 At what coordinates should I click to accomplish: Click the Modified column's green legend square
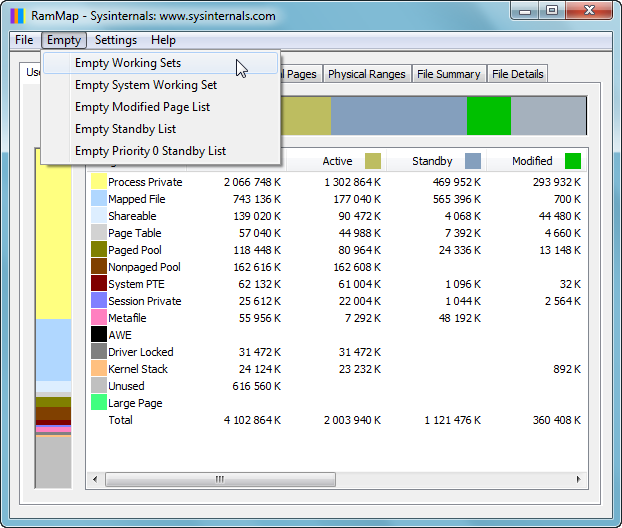573,161
